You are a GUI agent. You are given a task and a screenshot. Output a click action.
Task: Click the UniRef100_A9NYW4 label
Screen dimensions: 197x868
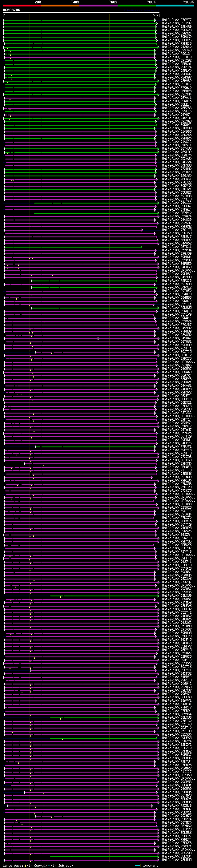click(x=177, y=761)
